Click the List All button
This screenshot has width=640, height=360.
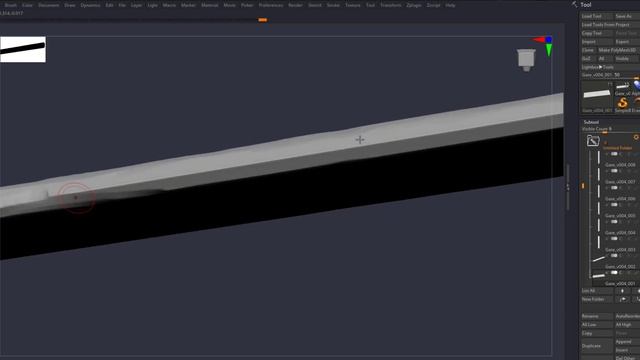pos(597,291)
